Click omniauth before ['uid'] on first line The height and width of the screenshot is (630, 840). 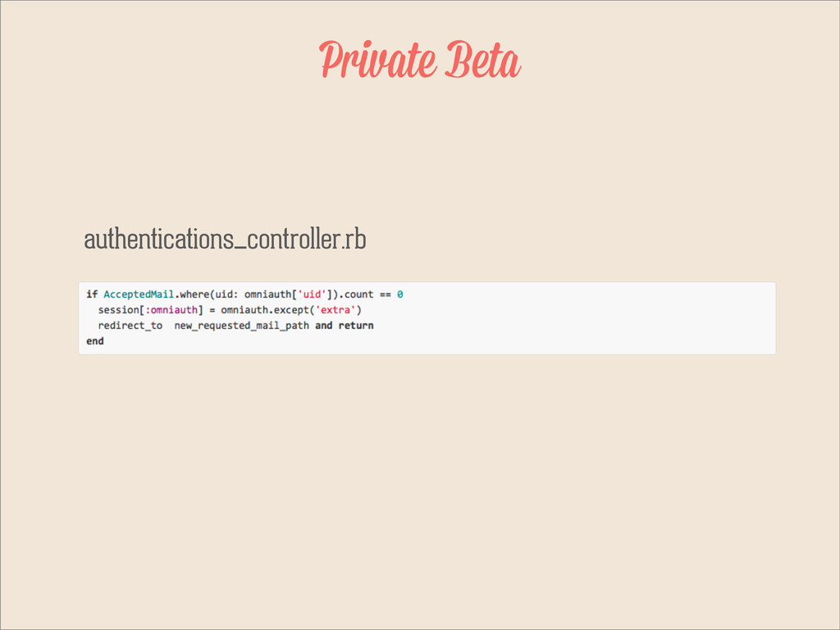tap(268, 294)
